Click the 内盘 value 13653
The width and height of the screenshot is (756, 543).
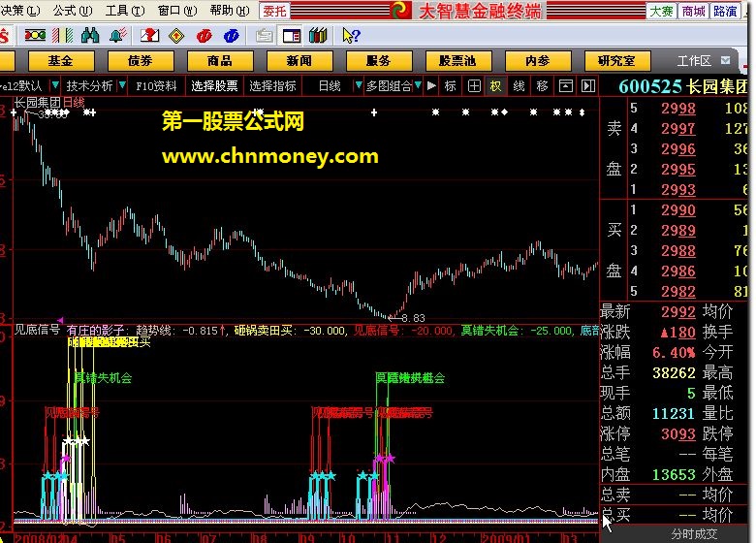[x=674, y=474]
